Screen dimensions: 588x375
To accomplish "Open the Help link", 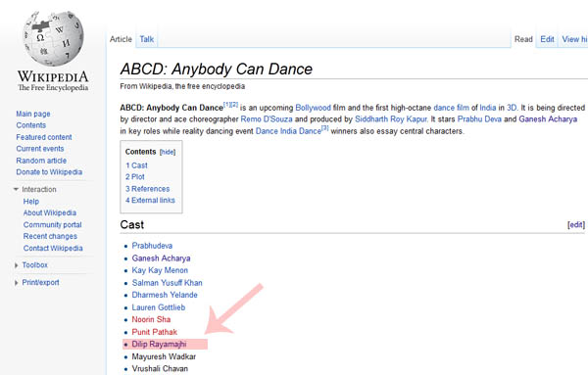I will 31,202.
